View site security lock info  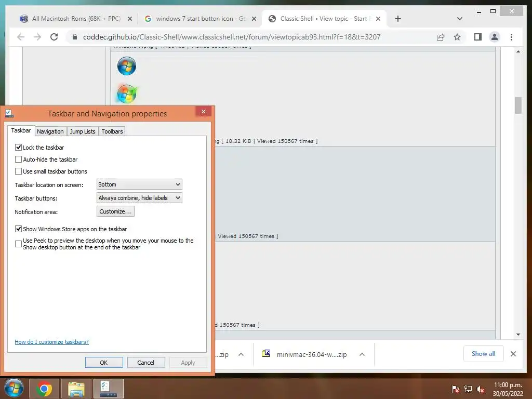(75, 37)
